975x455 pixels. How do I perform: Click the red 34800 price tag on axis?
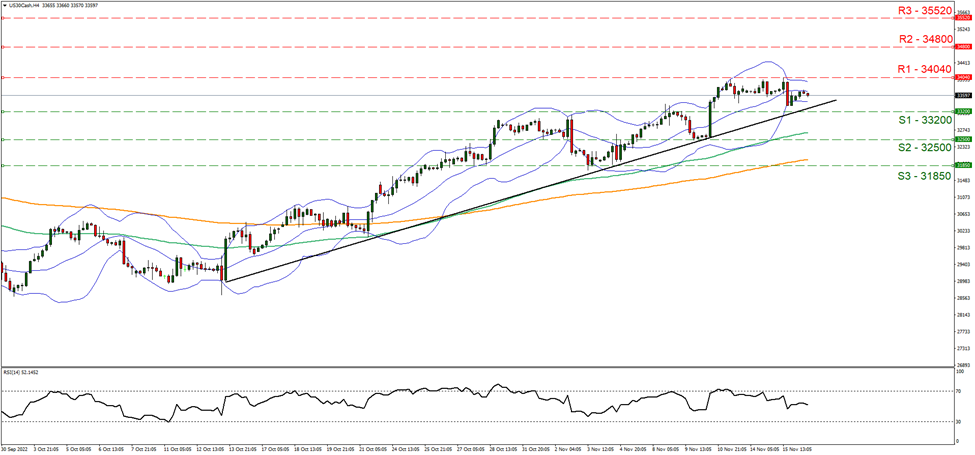coord(964,46)
